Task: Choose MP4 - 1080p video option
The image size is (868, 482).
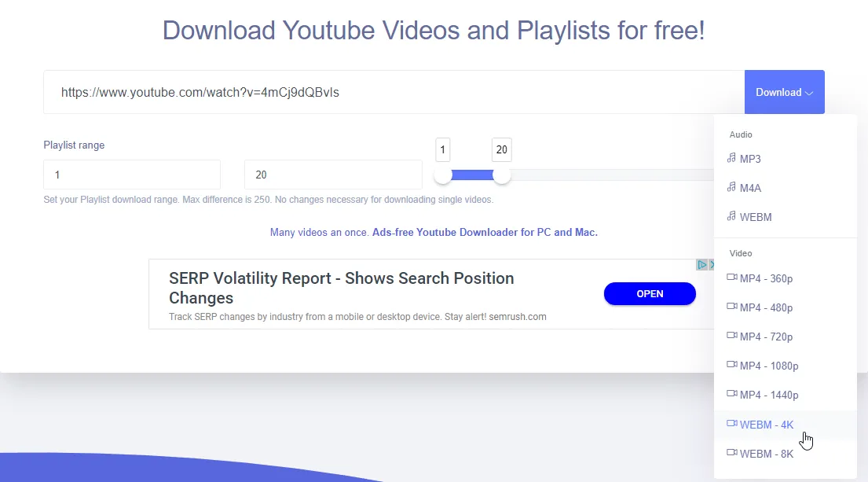Action: click(786, 366)
